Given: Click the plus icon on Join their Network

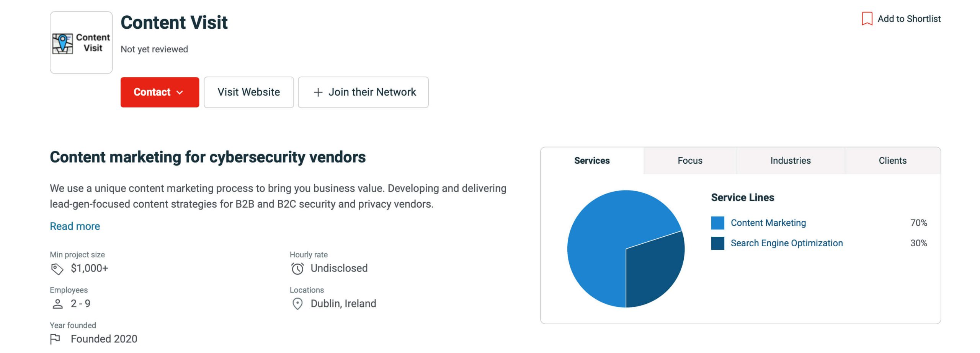Looking at the screenshot, I should click(318, 93).
